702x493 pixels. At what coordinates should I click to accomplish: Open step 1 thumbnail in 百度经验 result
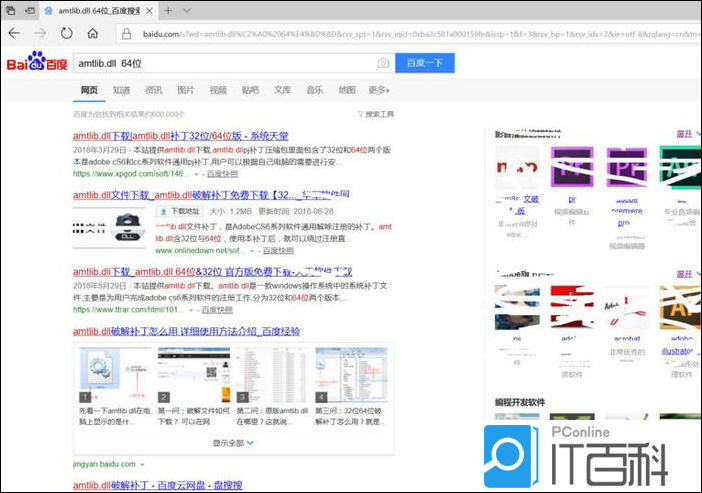point(115,375)
